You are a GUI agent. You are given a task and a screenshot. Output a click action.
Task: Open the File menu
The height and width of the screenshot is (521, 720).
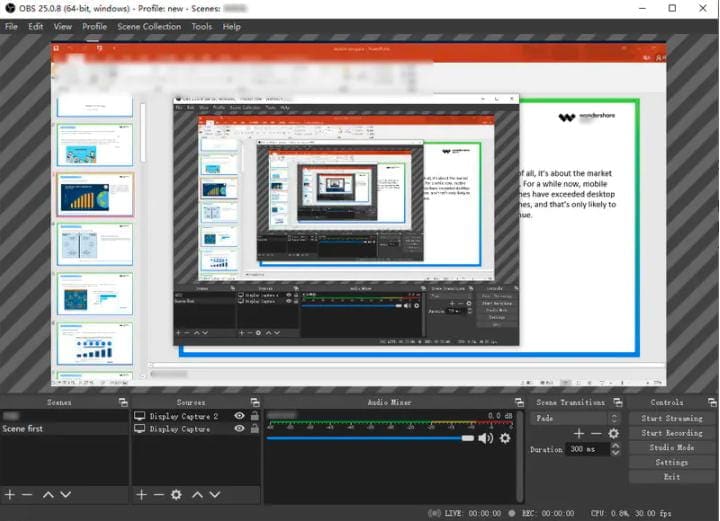[x=11, y=27]
